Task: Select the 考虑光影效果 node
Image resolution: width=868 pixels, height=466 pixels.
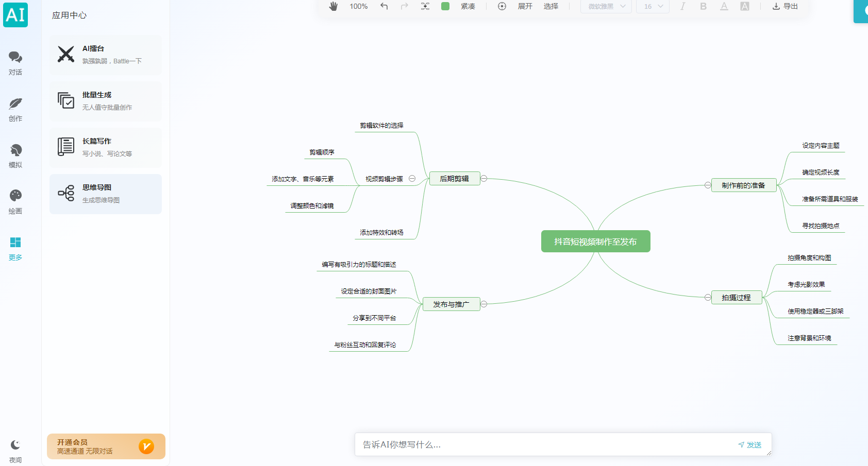Action: [x=807, y=285]
